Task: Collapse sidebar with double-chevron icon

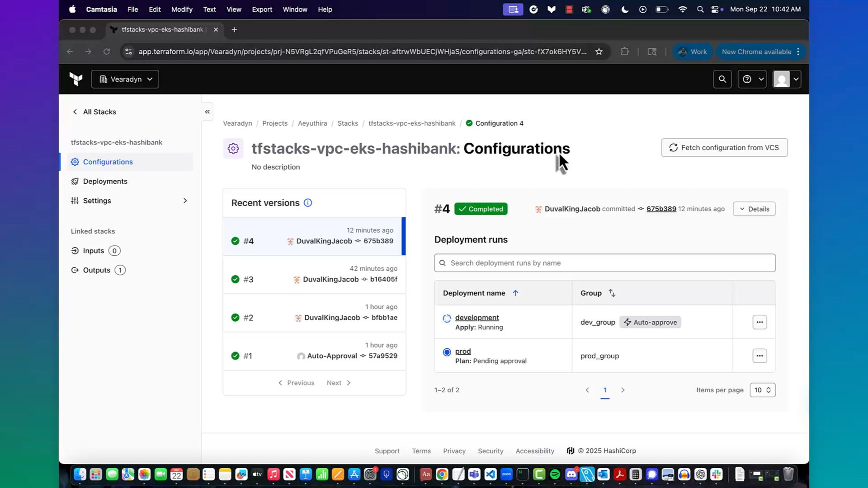Action: [x=207, y=112]
